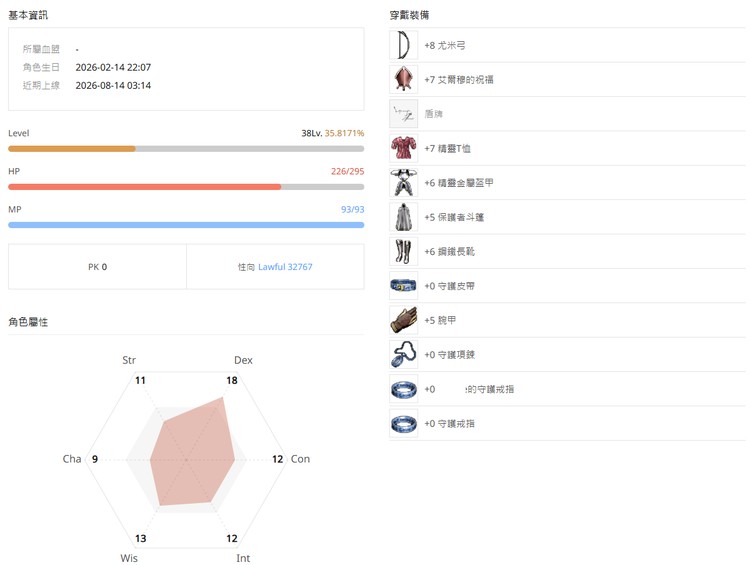Click the +7 精靈T恤 item name
Image resolution: width=750 pixels, height=565 pixels.
(447, 149)
